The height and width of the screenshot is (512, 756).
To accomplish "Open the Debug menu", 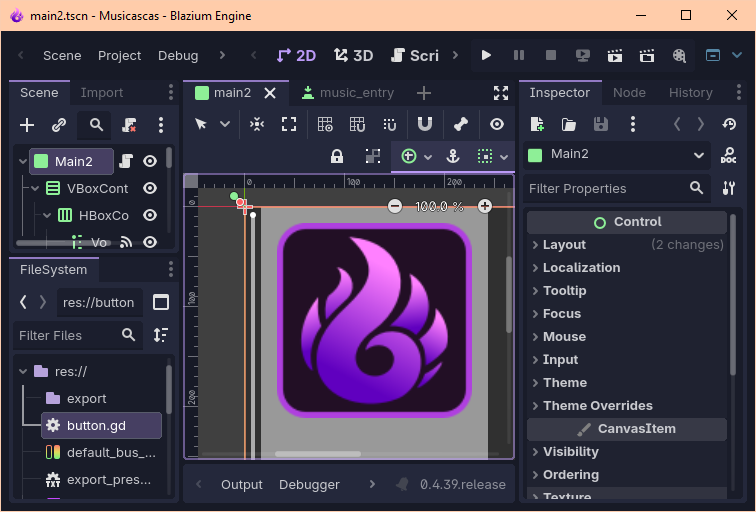I will [178, 56].
